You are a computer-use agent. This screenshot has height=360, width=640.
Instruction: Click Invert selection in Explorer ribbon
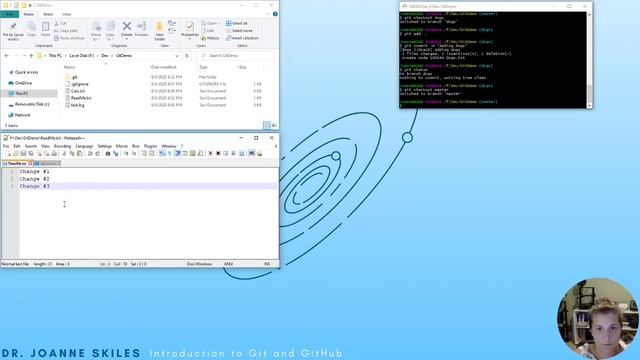tap(242, 38)
